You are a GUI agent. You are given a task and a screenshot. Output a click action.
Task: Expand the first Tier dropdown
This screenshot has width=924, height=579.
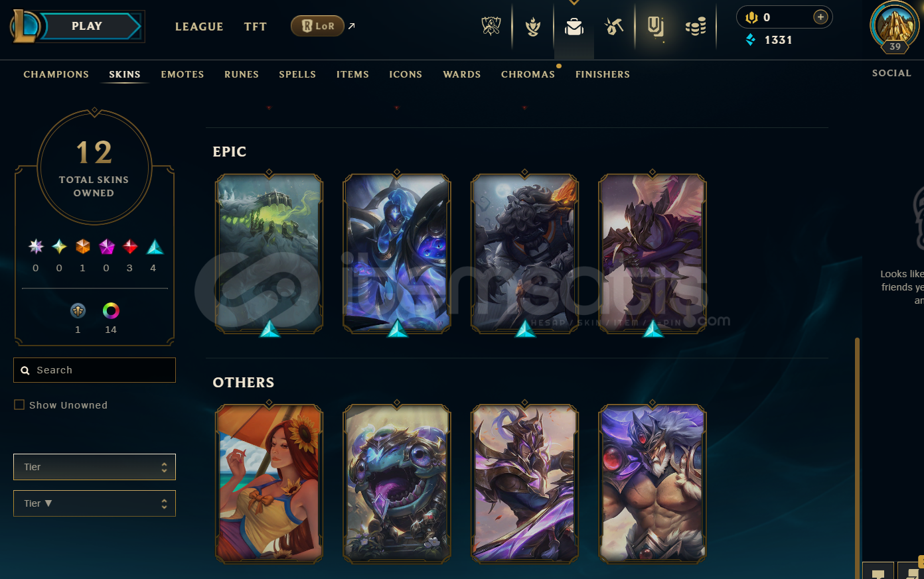pyautogui.click(x=94, y=467)
